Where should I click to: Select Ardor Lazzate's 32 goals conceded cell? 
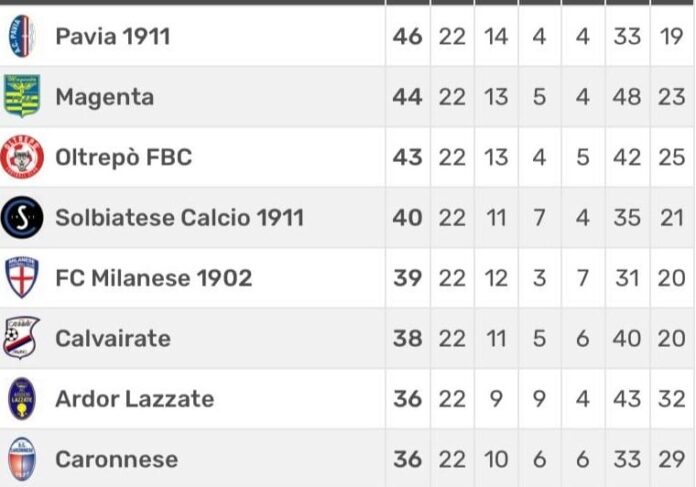coord(672,399)
